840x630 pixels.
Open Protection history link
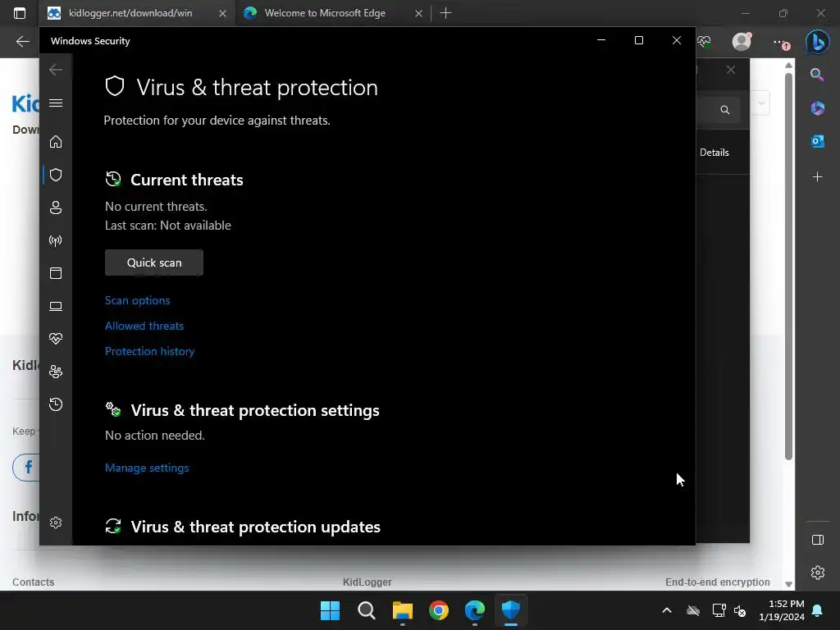coord(149,351)
